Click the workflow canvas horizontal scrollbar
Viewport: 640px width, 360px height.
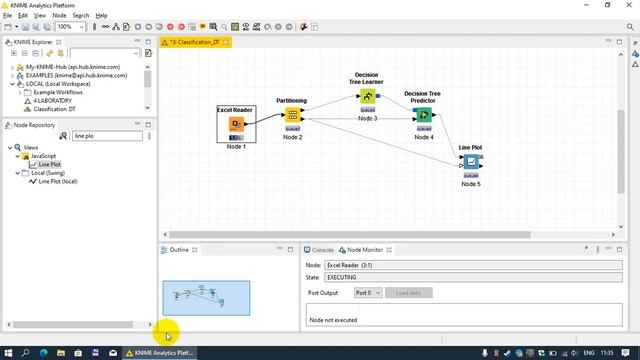pyautogui.click(x=350, y=235)
